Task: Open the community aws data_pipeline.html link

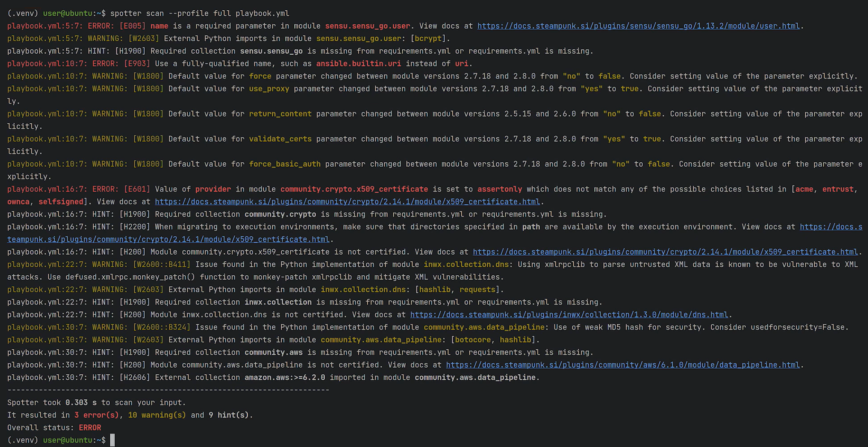Action: [623, 365]
